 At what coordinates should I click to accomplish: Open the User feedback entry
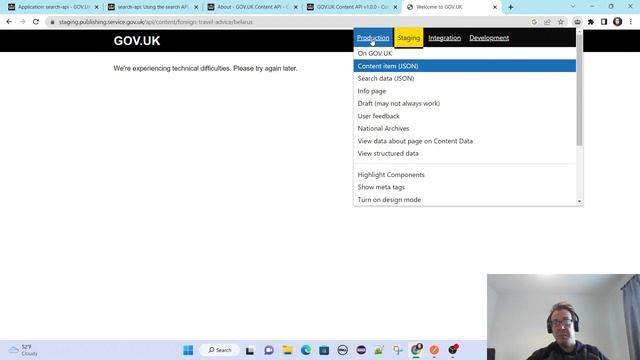point(464,116)
